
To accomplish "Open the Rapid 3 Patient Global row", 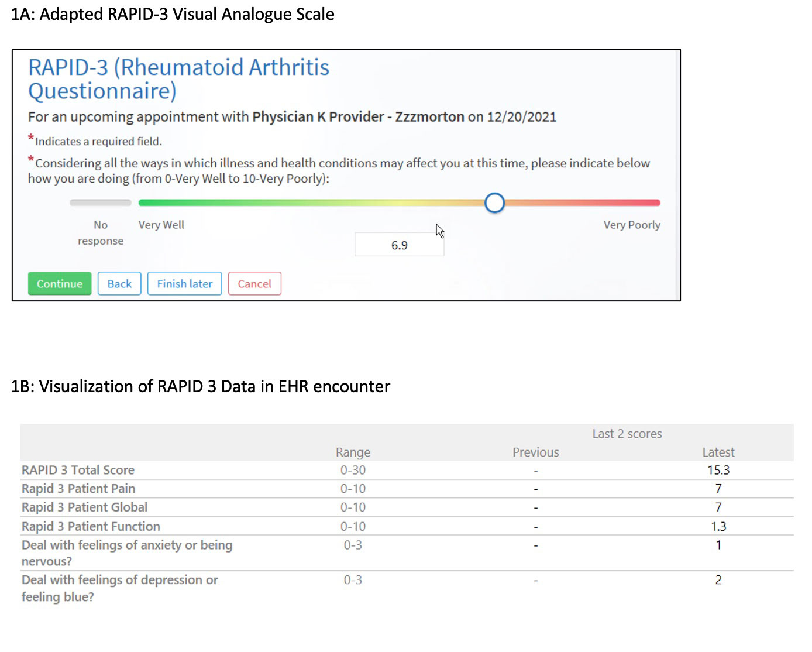I will (x=85, y=507).
